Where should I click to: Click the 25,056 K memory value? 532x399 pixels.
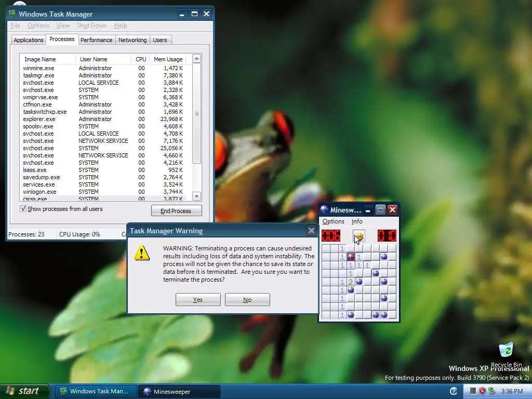pos(171,148)
